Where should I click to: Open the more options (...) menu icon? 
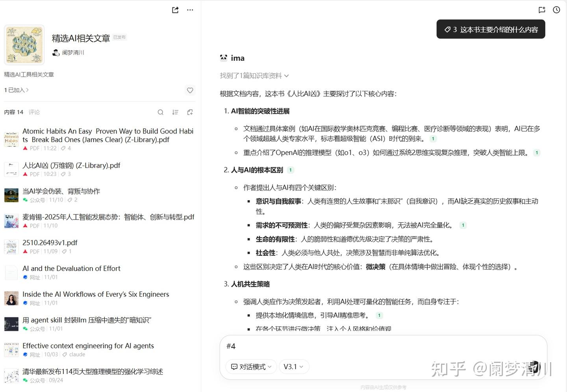coord(190,10)
